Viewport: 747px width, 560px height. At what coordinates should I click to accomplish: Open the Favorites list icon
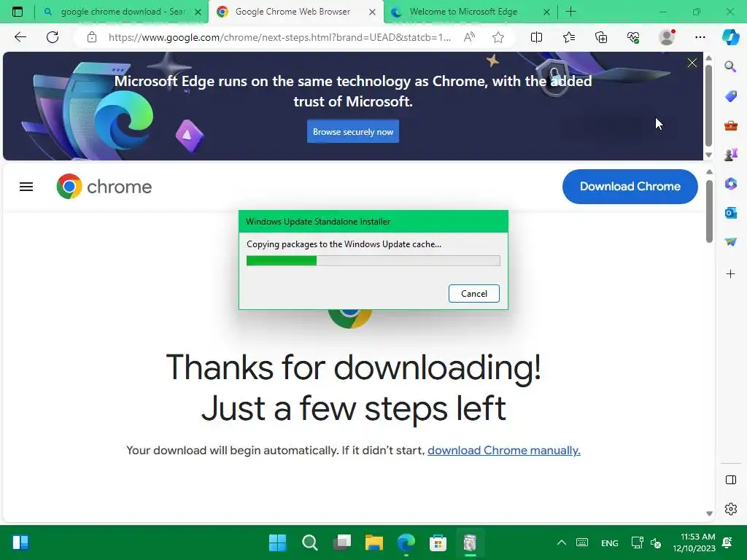tap(569, 37)
